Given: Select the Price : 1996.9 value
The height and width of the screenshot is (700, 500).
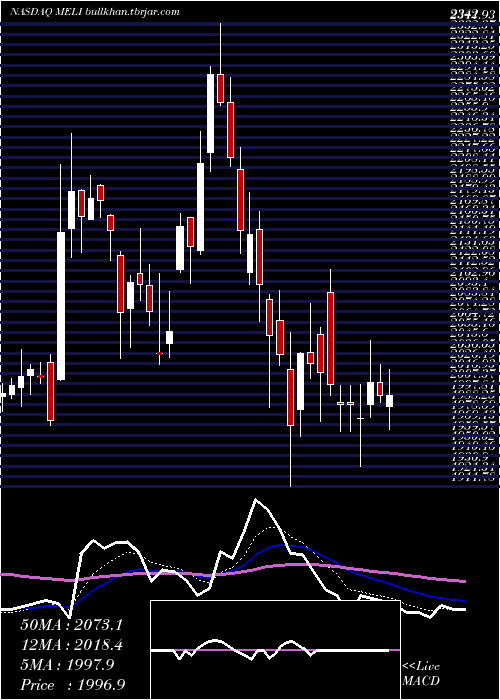Looking at the screenshot, I should point(72,684).
